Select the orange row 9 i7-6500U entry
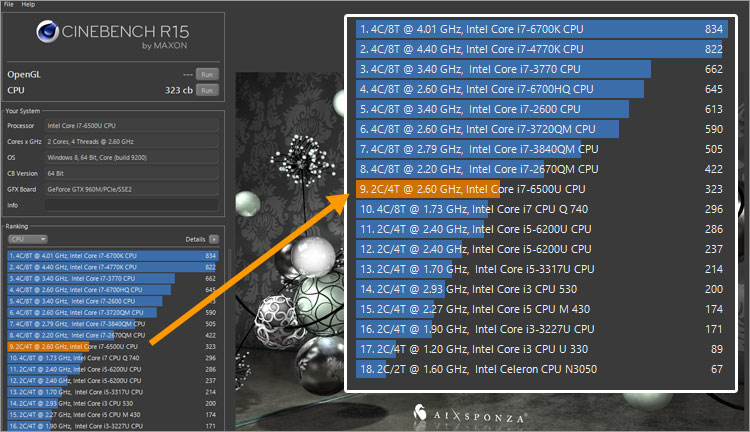 [x=113, y=347]
